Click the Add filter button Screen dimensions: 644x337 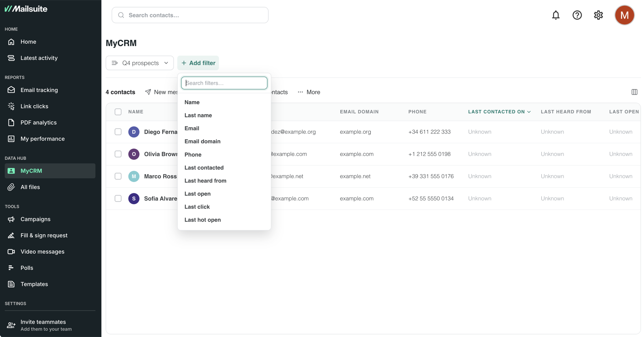point(198,63)
